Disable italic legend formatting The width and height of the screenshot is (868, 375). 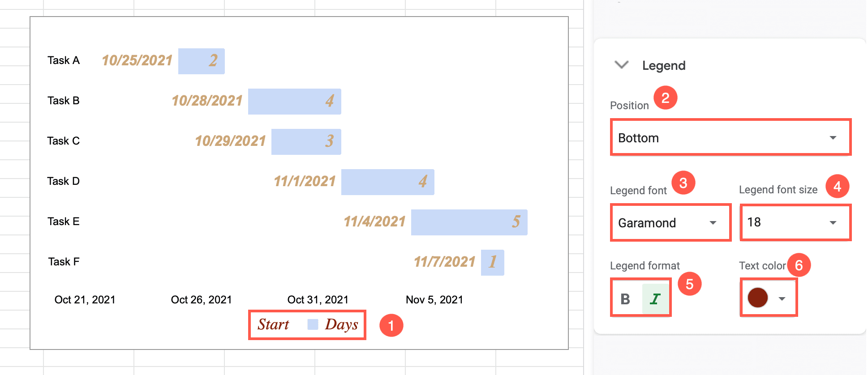point(654,298)
